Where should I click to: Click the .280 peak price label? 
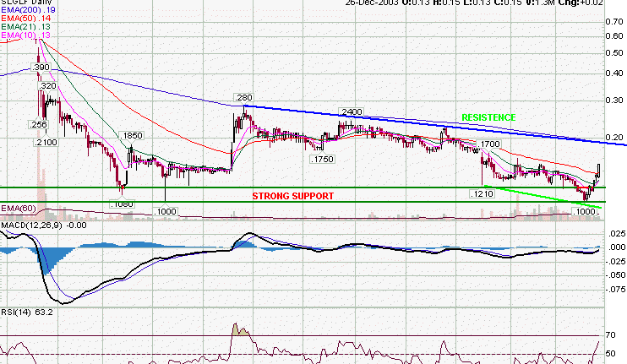click(x=243, y=97)
